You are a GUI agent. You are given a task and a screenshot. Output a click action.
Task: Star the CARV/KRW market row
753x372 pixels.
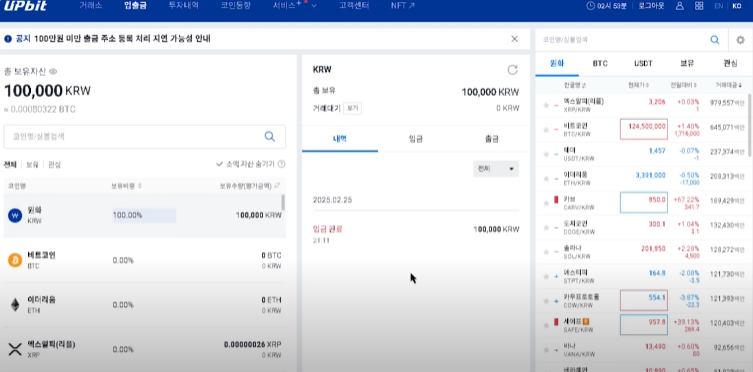click(546, 203)
